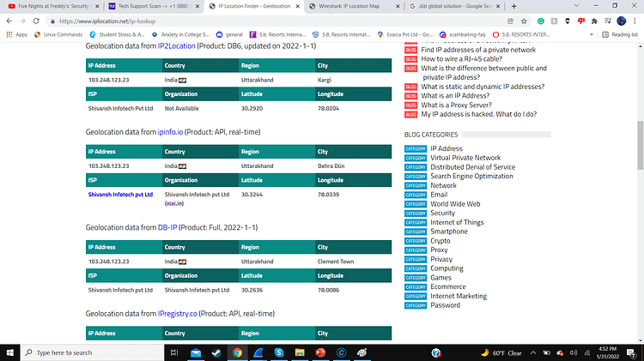Open the Chrome three-dot menu
Screen dimensions: 644x361
click(635, 21)
